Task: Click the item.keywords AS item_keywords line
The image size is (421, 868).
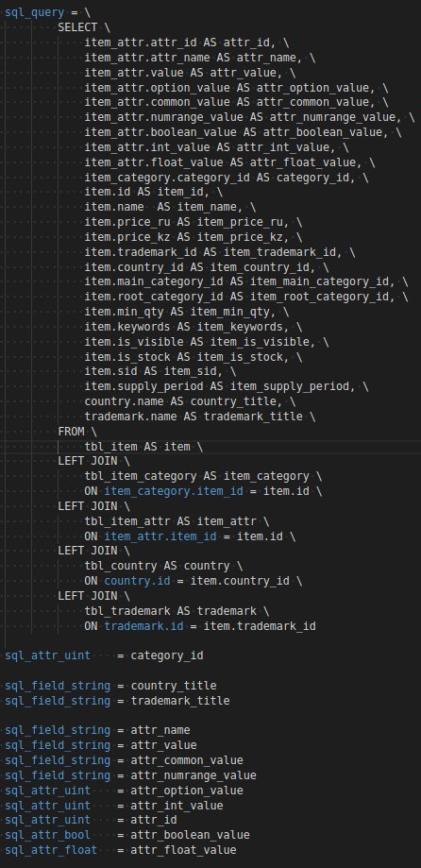Action: (x=194, y=326)
